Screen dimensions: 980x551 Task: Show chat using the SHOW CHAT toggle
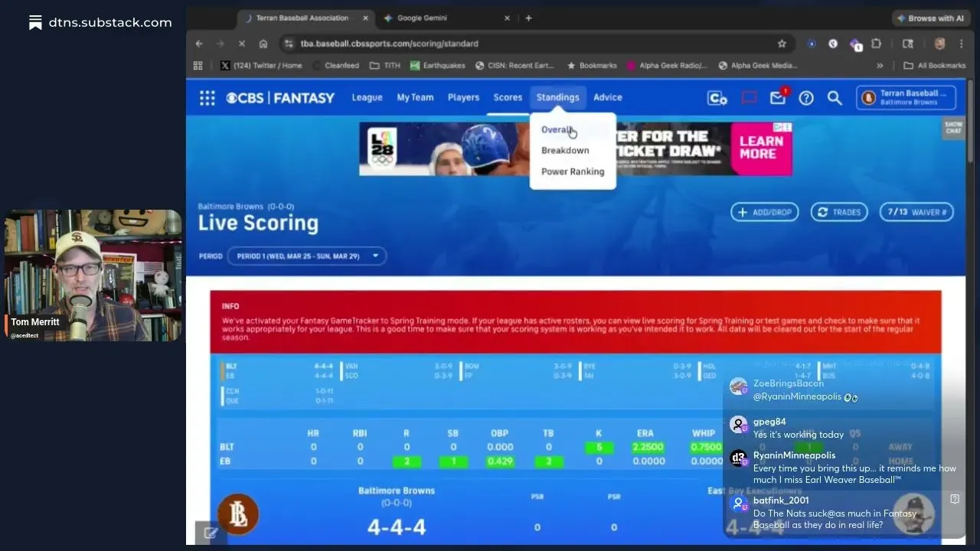pos(953,127)
